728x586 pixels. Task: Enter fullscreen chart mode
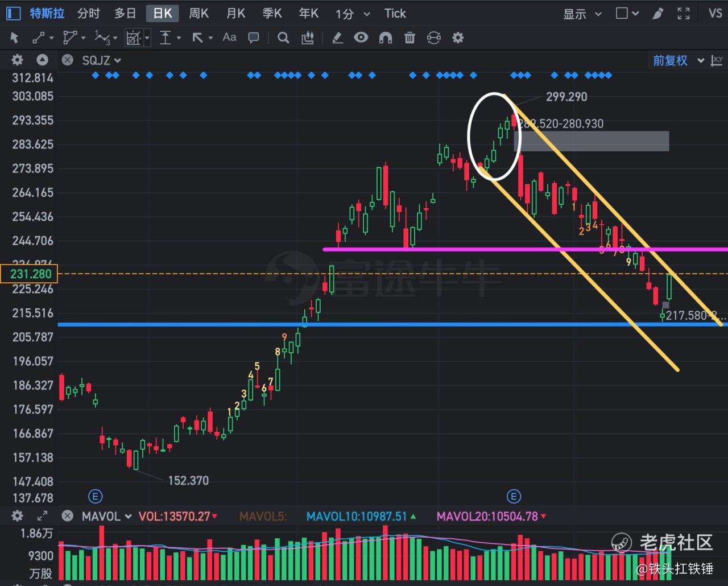coord(684,13)
